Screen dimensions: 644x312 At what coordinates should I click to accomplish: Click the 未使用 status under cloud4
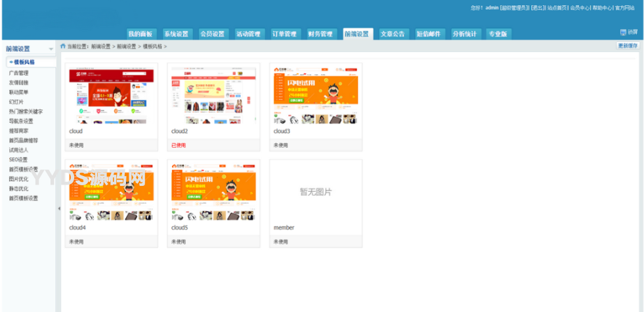click(x=76, y=242)
